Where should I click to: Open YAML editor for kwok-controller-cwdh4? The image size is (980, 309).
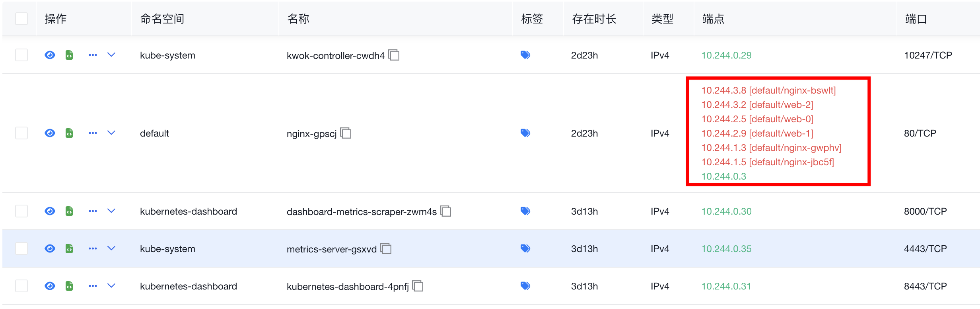(x=69, y=55)
